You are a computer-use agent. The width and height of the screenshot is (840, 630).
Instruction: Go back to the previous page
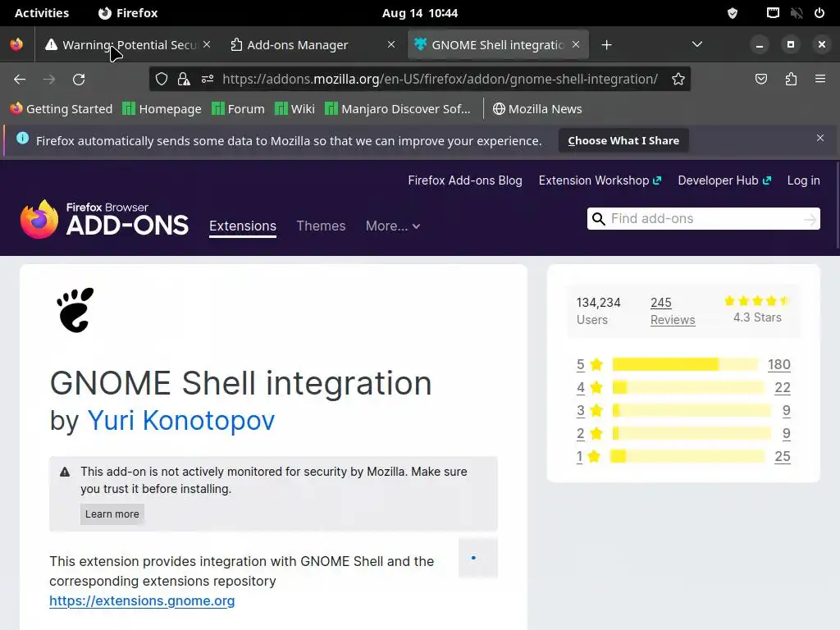[x=20, y=80]
